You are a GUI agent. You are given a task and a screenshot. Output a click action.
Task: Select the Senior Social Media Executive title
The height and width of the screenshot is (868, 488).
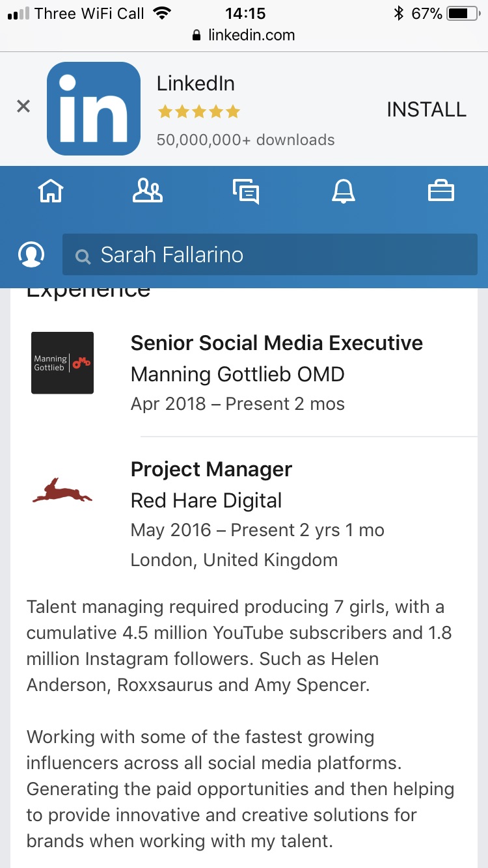(x=277, y=343)
